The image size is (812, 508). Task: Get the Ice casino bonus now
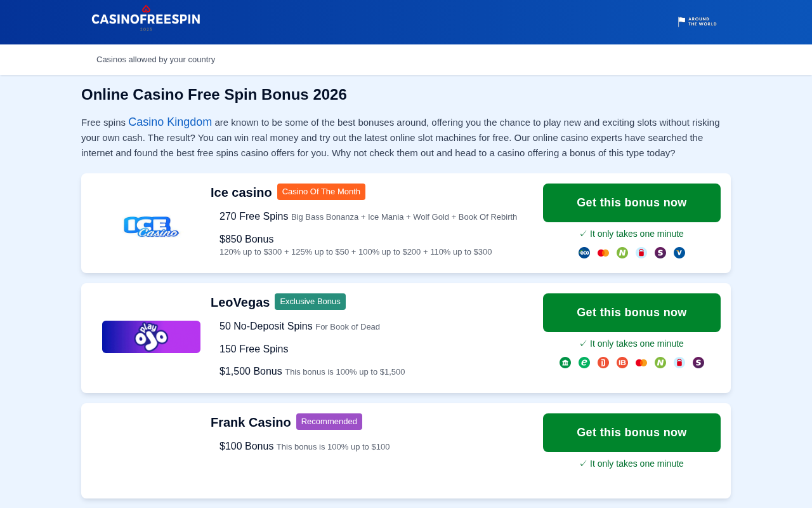tap(632, 203)
